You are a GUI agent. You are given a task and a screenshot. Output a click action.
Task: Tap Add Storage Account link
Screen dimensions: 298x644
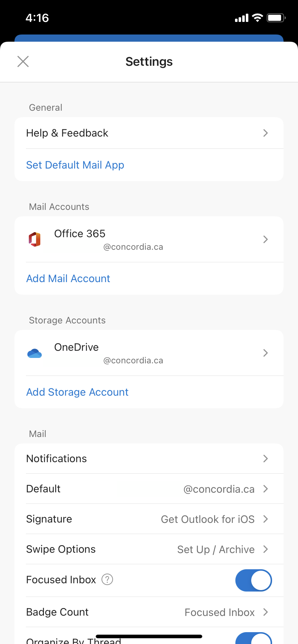tap(77, 392)
